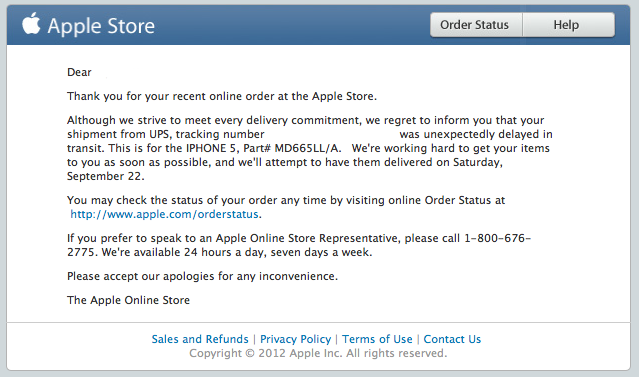Viewport: 639px width, 377px height.
Task: Click the Apple logo in the header
Action: tap(31, 23)
